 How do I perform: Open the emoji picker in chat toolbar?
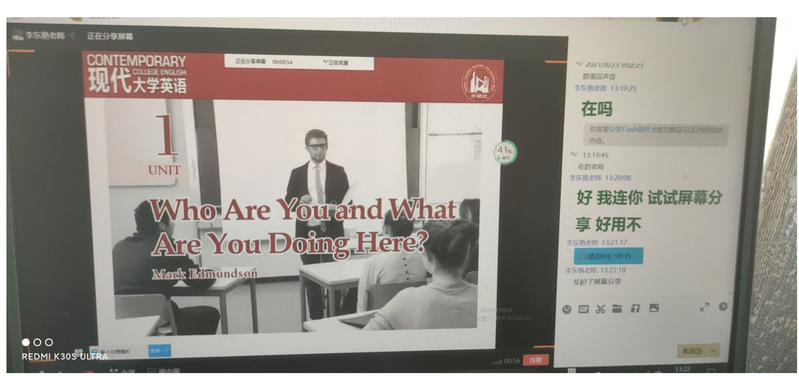pos(566,309)
